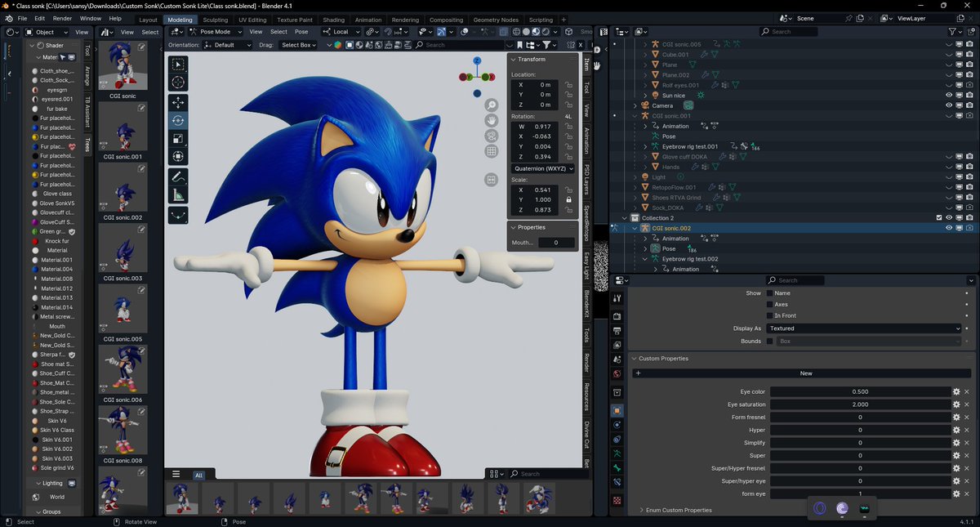This screenshot has width=980, height=527.
Task: Toggle CGI sonic.002 eye visibility
Action: [949, 228]
